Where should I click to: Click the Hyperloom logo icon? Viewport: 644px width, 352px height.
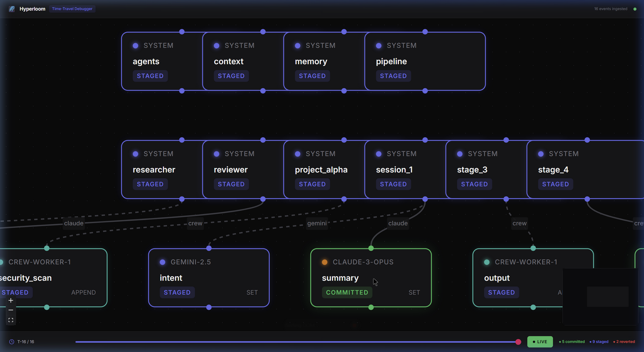(11, 8)
